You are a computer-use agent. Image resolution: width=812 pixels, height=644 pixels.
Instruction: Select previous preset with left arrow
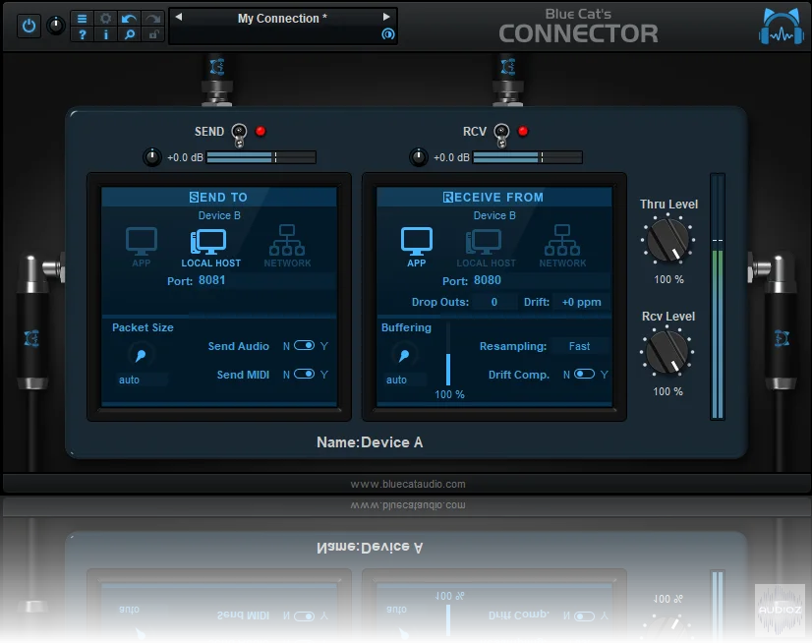click(179, 17)
